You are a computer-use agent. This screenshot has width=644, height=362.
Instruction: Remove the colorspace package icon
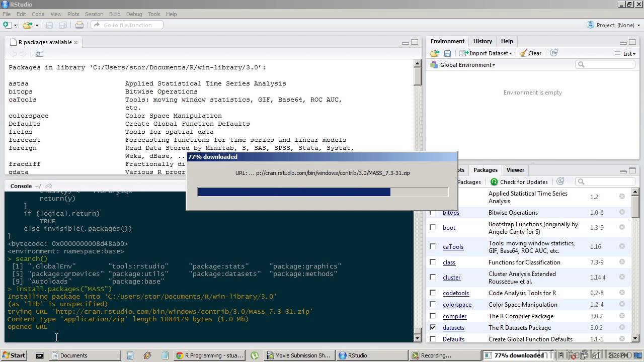622,305
